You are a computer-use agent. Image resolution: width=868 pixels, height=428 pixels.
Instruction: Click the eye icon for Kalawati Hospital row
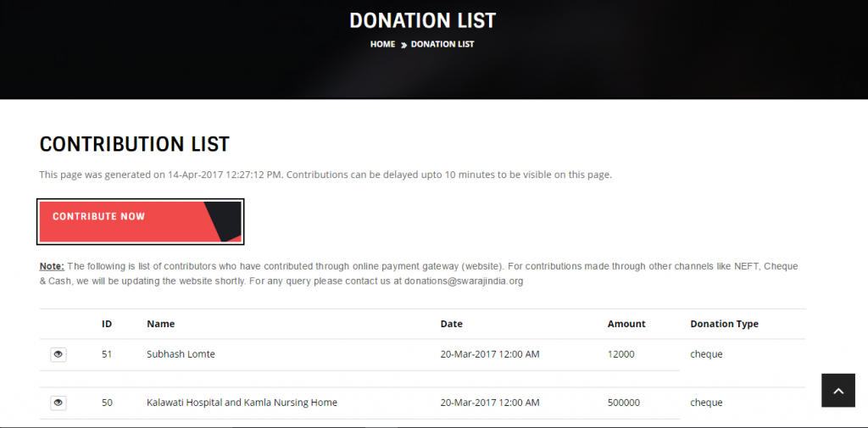coord(58,403)
